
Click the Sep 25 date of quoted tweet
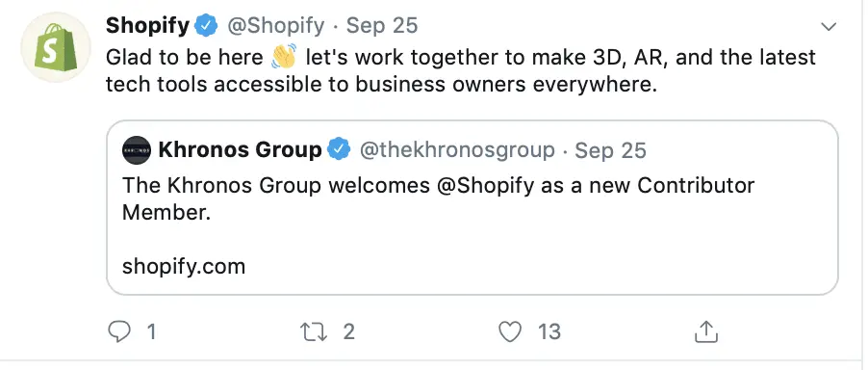(x=611, y=150)
